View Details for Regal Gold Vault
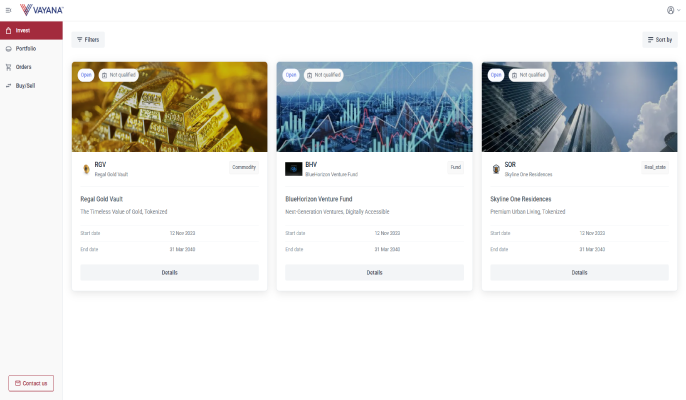 169,272
